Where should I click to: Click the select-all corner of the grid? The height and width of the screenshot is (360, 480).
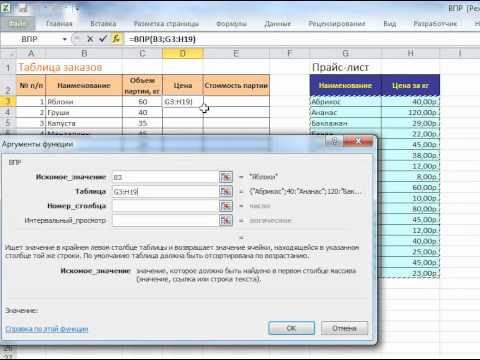(8, 53)
